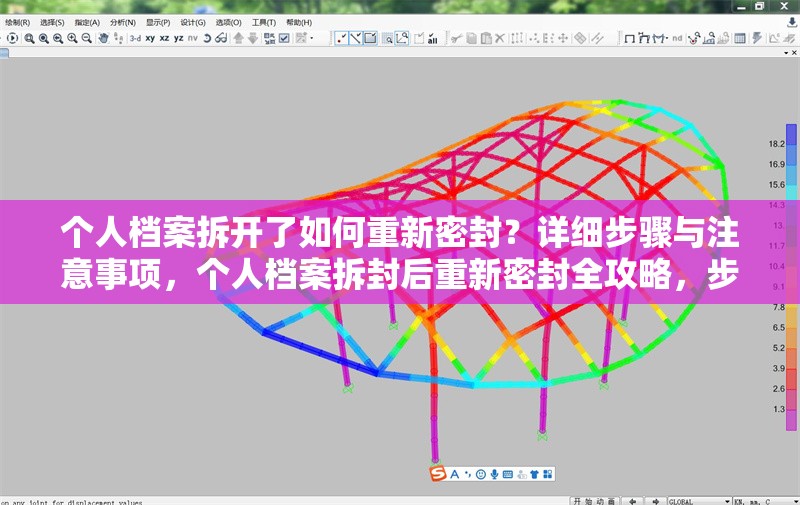Click the cut scissors icon

(457, 38)
